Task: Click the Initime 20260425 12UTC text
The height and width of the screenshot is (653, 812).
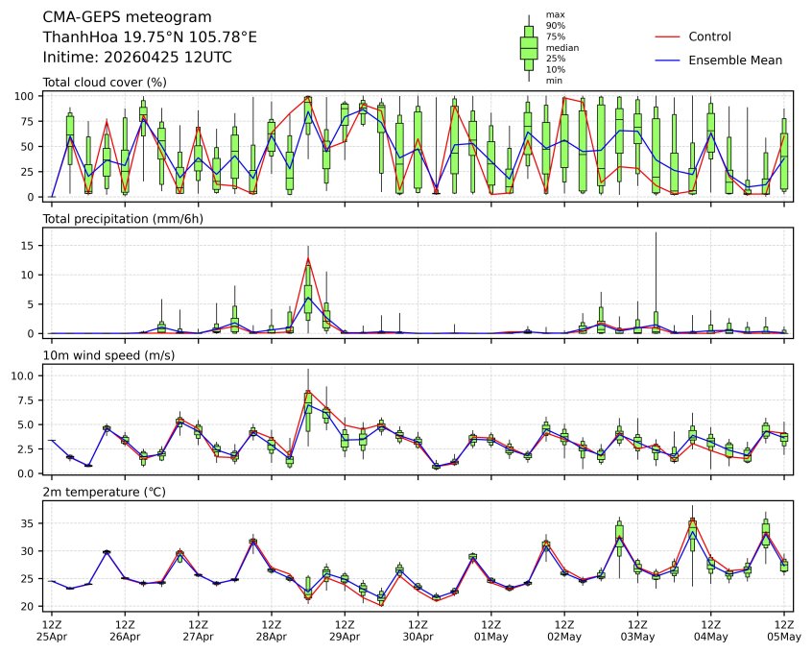Action: (x=137, y=58)
